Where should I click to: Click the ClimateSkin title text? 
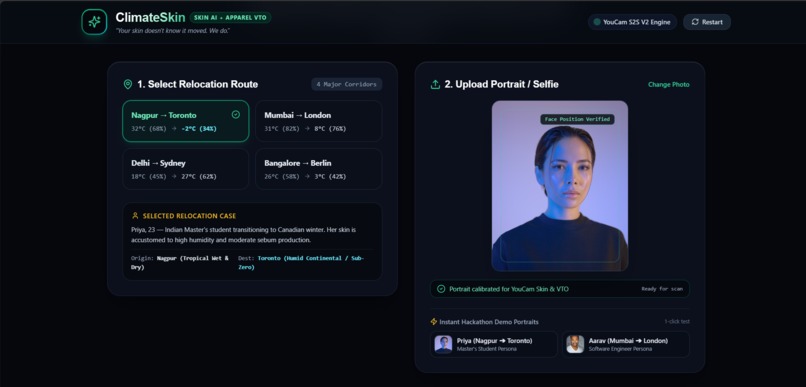pos(150,17)
